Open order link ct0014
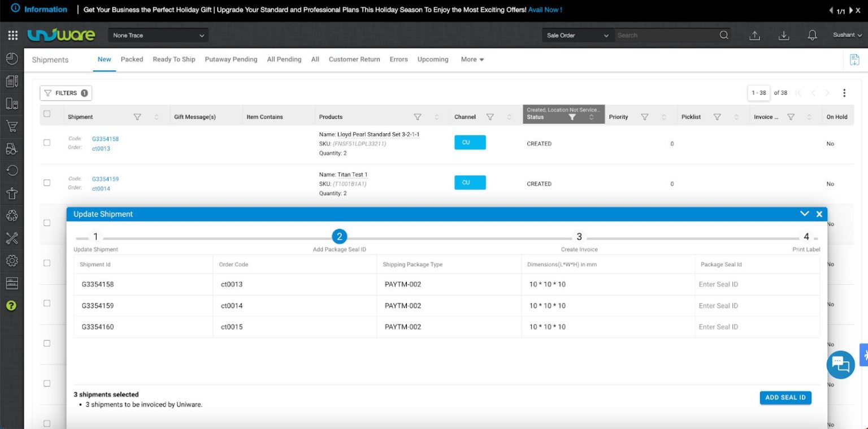 pyautogui.click(x=101, y=189)
